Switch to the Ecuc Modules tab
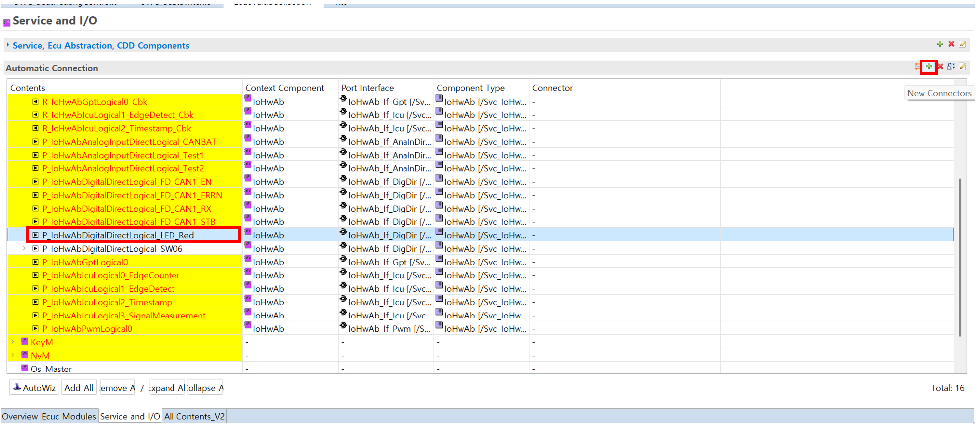Screen dimensions: 980x424 click(x=68, y=416)
